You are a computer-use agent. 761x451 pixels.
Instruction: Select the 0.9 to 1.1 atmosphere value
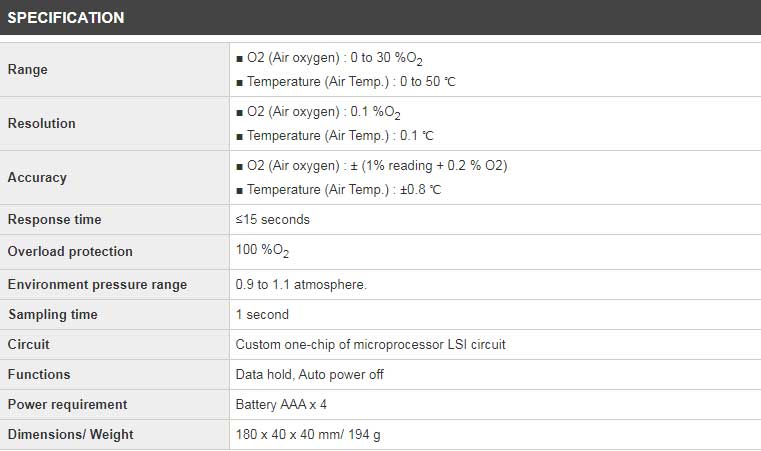pos(301,285)
